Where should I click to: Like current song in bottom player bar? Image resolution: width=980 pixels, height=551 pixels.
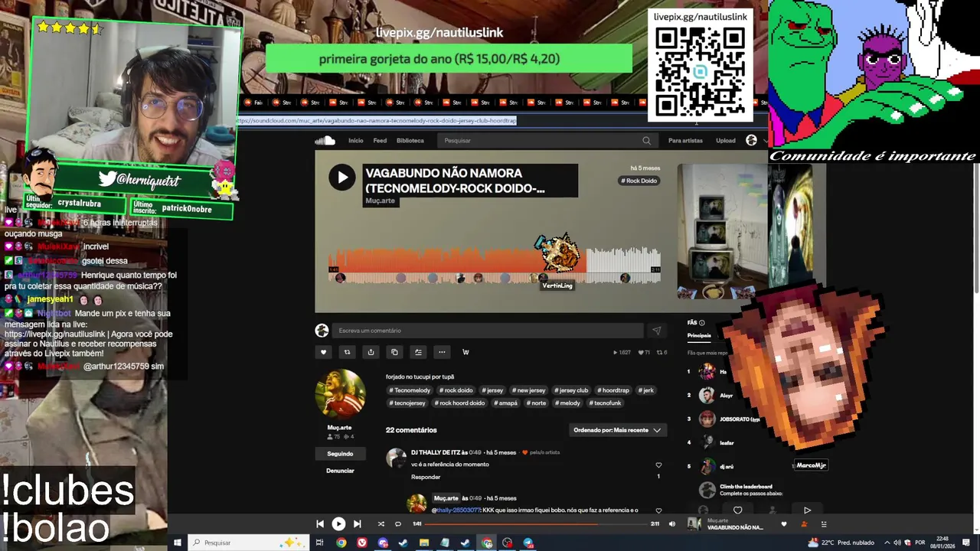[x=783, y=524]
